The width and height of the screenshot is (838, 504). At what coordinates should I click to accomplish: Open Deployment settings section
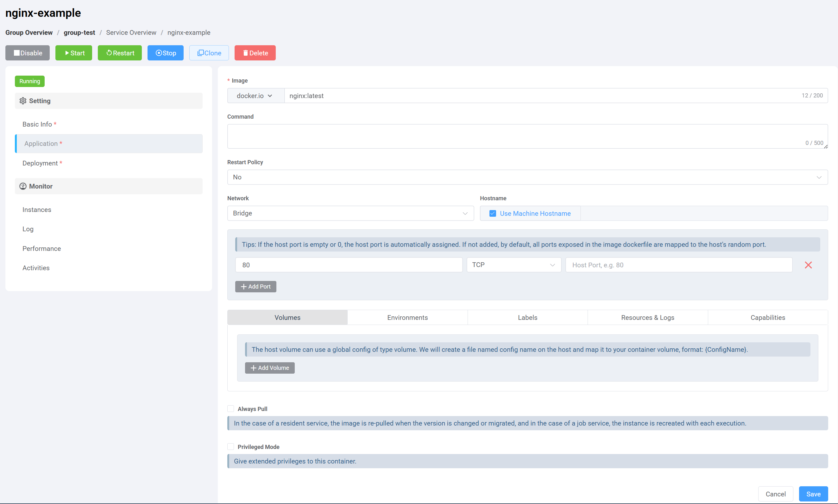tap(109, 163)
